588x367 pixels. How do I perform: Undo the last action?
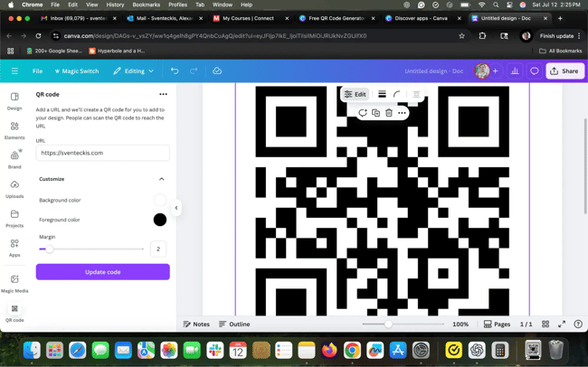(175, 71)
